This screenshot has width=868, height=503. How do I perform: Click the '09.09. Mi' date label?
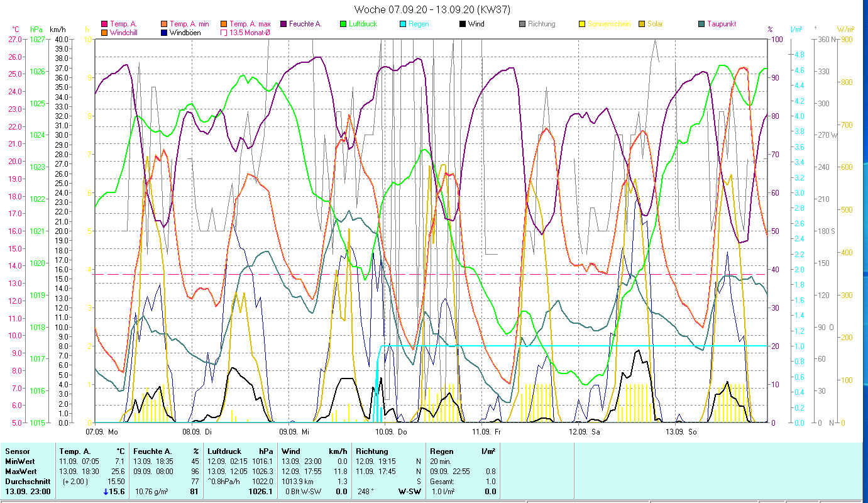(x=294, y=432)
